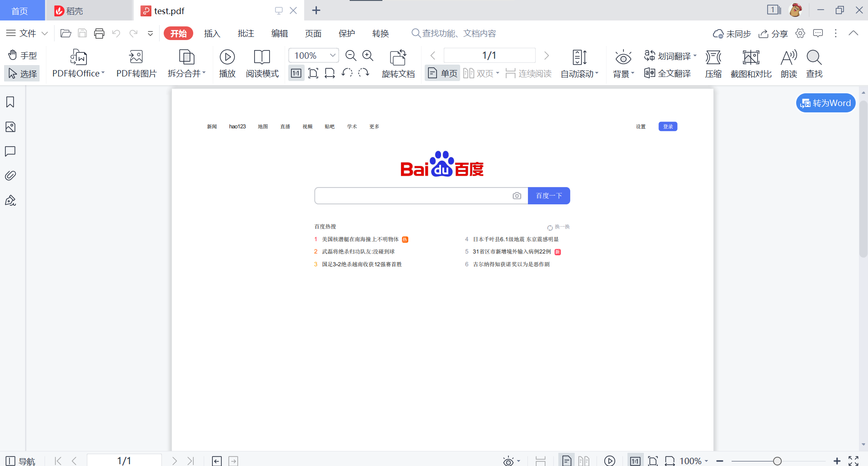
Task: Open attachments panel in left sidebar
Action: click(10, 176)
